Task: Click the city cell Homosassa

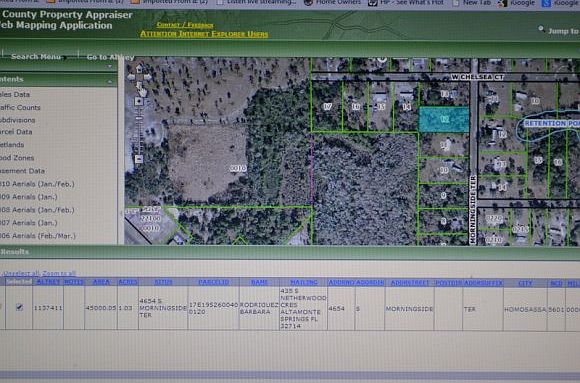Action: click(x=525, y=309)
